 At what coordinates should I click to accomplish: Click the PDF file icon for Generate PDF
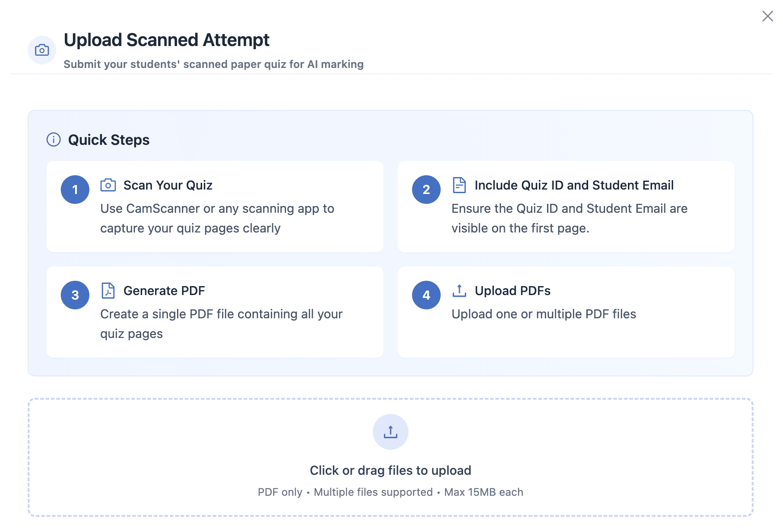[x=108, y=291]
